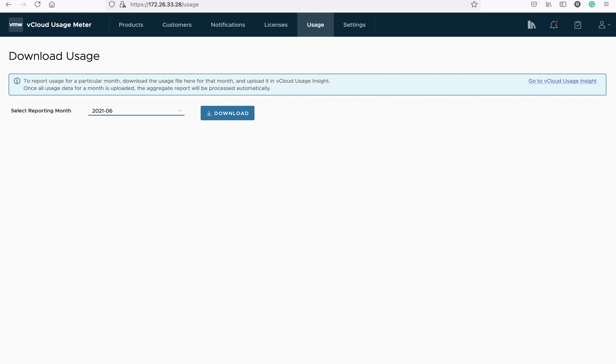Screen dimensions: 616x364
Task: Click the clipboard checklist icon in header
Action: tap(578, 25)
